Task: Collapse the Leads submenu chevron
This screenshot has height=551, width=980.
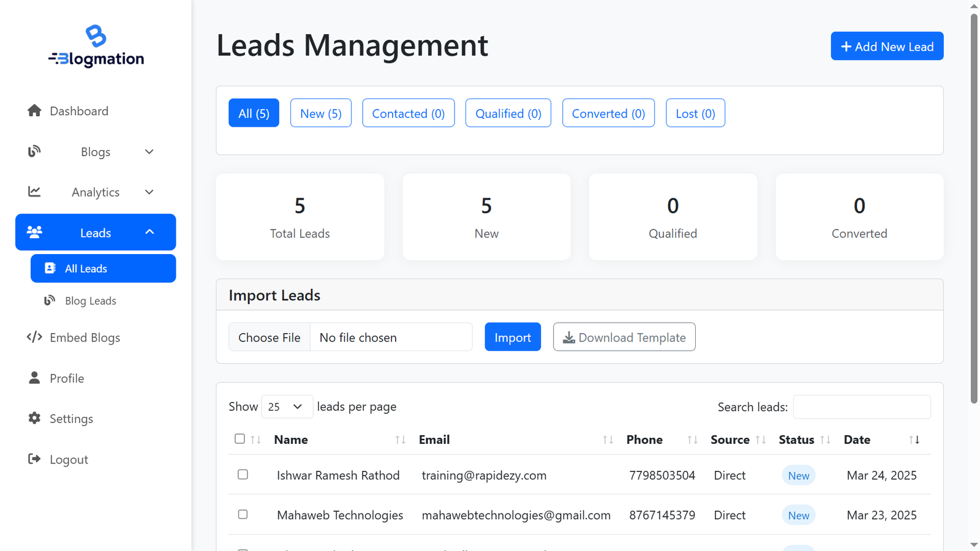Action: point(150,232)
